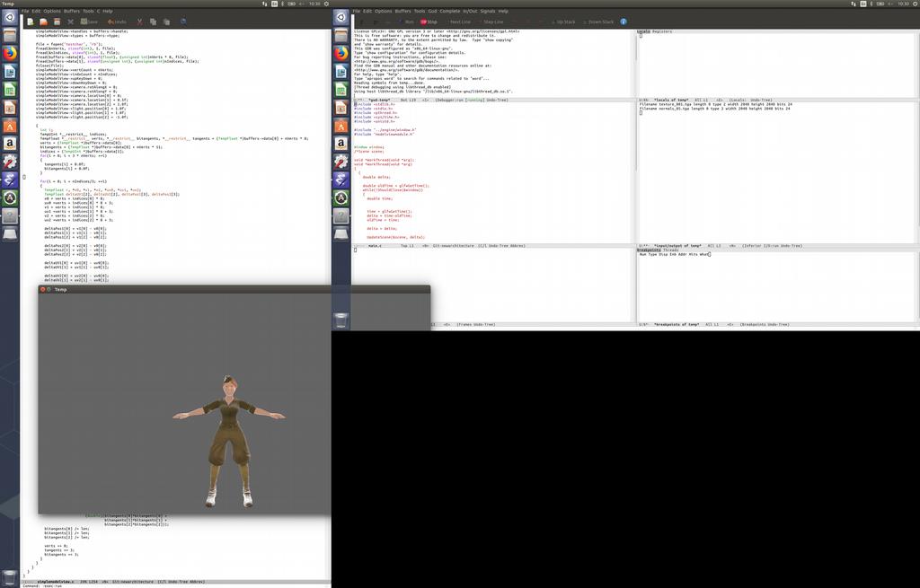Screen dimensions: 920x588
Task: Click the blue Info icon in the debugger toolbar
Action: click(624, 22)
